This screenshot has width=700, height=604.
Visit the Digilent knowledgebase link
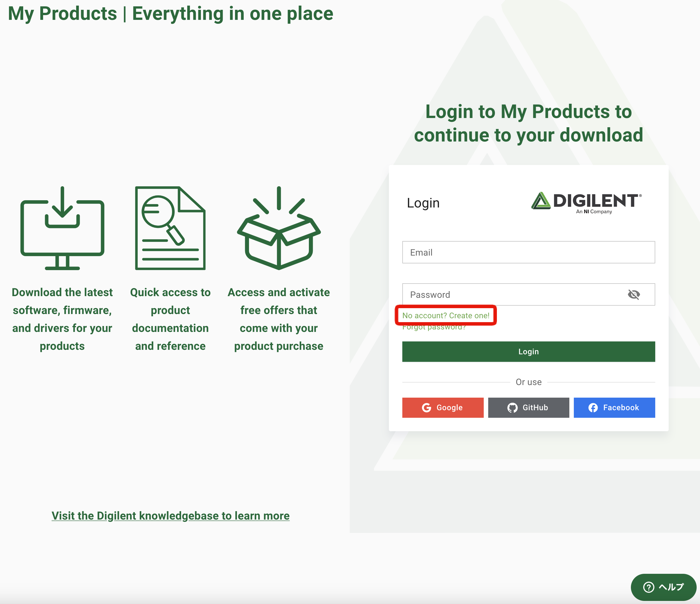(x=170, y=516)
